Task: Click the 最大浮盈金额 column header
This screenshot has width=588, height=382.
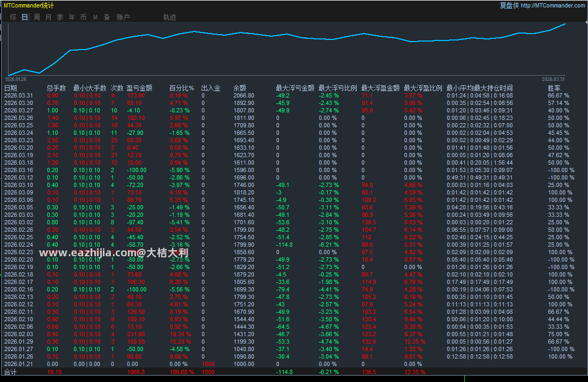Action: pyautogui.click(x=380, y=88)
